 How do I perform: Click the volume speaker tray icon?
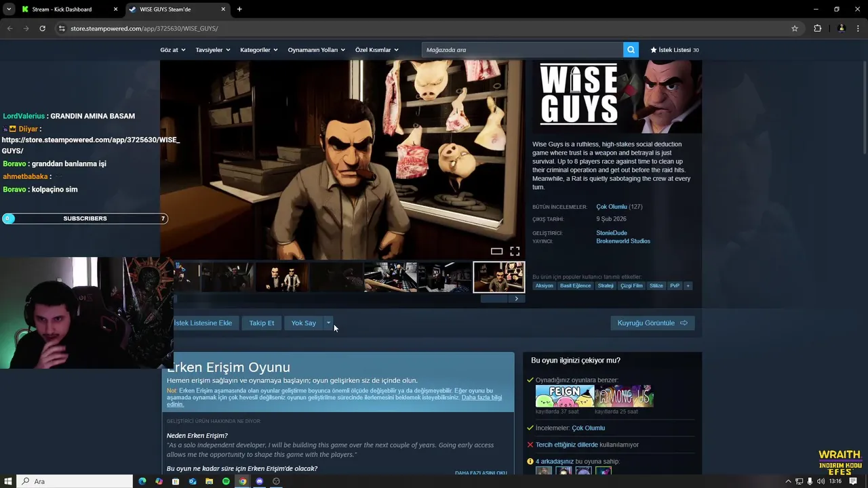[821, 481]
